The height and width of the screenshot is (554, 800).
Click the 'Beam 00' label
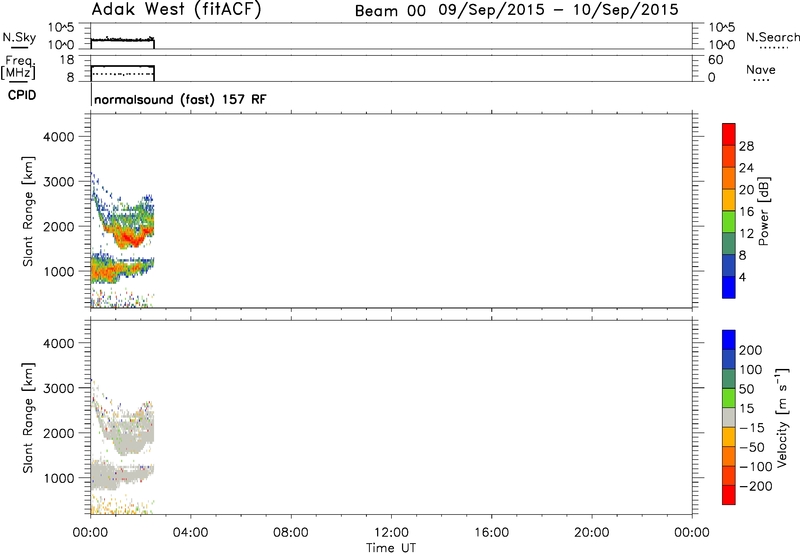(x=390, y=11)
